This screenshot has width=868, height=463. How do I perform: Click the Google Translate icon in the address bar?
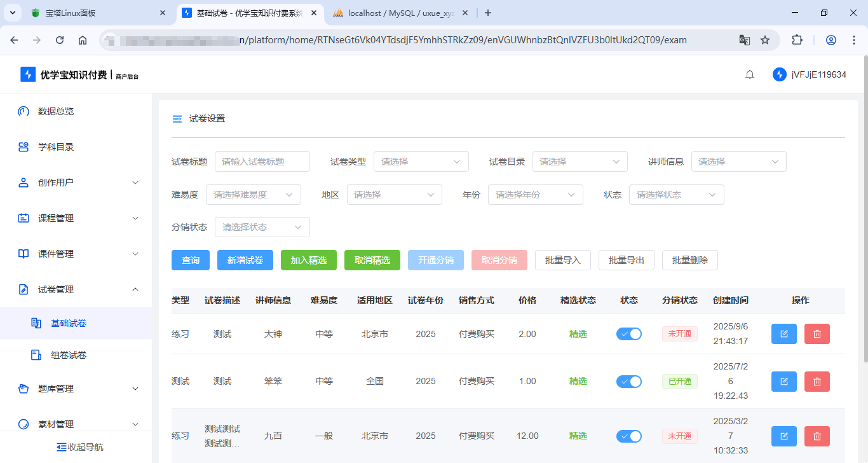(x=744, y=39)
